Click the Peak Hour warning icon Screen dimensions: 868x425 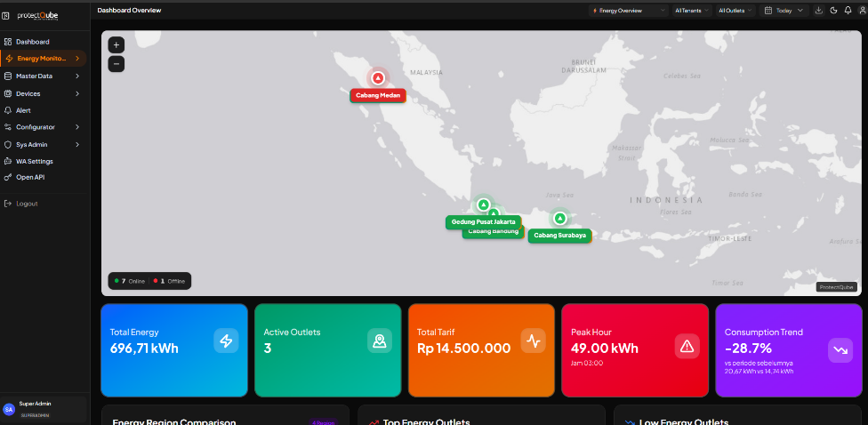click(x=687, y=347)
